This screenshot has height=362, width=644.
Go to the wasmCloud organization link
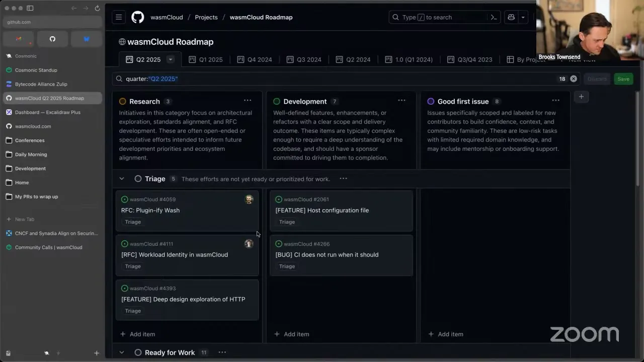coord(167,17)
